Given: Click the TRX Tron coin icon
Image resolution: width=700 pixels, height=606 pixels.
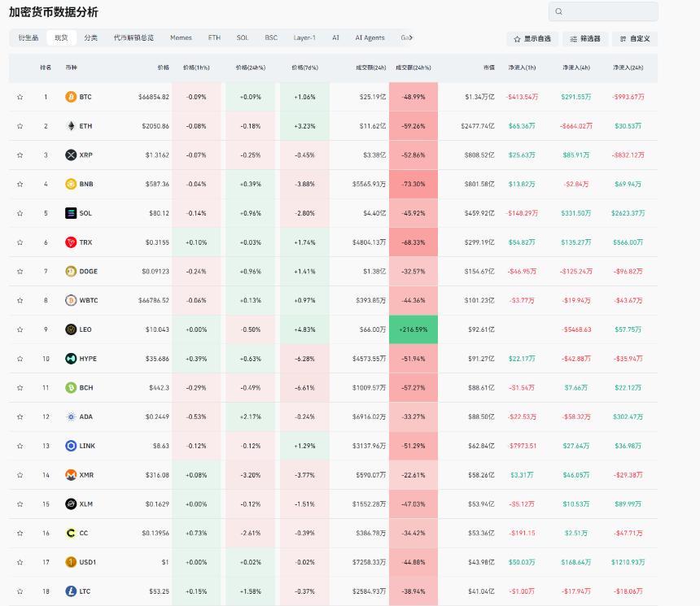Looking at the screenshot, I should point(69,242).
